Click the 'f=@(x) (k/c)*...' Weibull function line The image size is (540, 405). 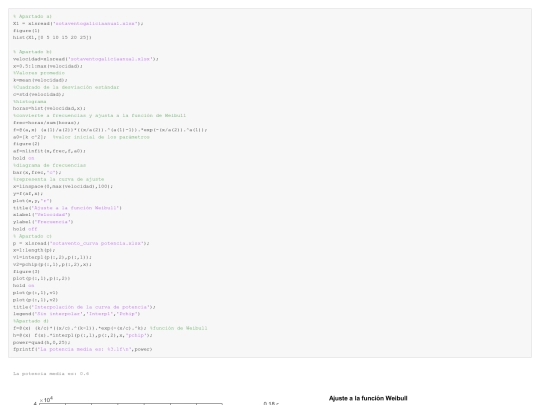click(x=110, y=328)
